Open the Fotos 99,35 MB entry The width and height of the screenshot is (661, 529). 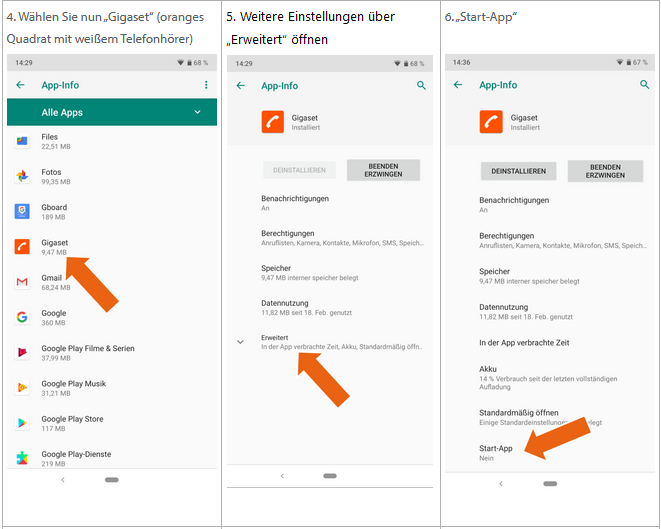point(112,177)
